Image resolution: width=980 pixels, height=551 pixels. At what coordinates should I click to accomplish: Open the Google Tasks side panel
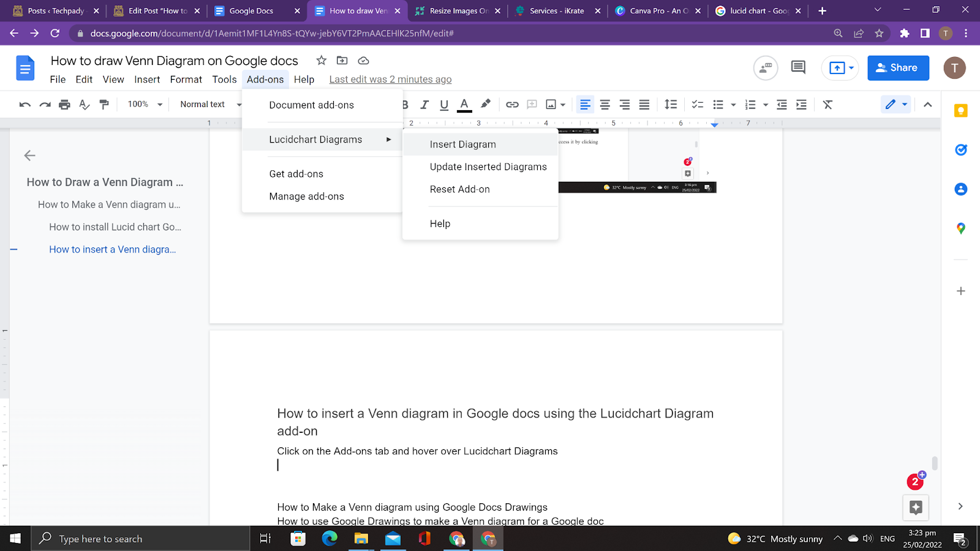point(961,149)
